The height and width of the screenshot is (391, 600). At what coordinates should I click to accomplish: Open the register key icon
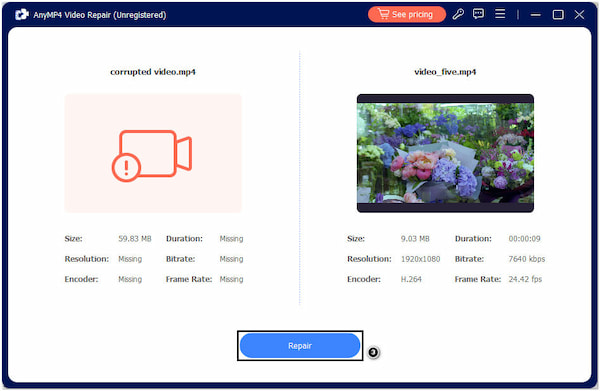(458, 15)
